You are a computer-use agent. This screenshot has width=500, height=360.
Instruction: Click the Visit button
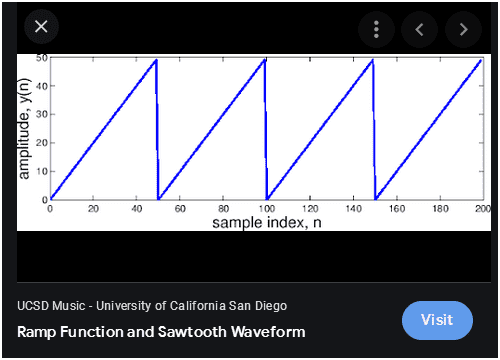(437, 320)
